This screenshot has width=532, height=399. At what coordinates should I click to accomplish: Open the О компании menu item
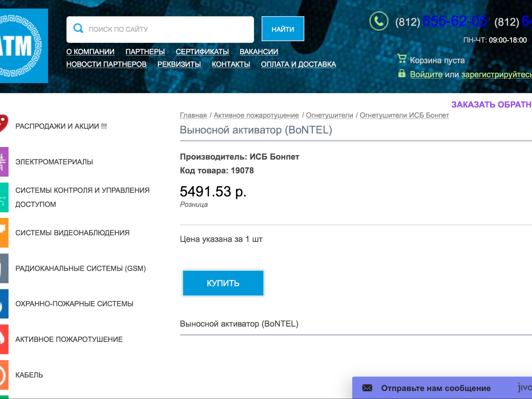coord(90,52)
